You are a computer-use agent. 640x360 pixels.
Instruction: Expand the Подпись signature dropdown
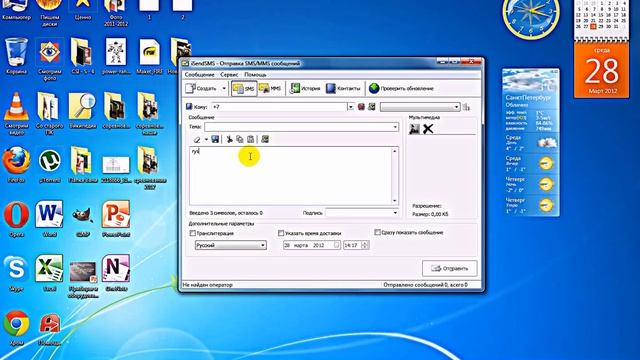tap(395, 213)
